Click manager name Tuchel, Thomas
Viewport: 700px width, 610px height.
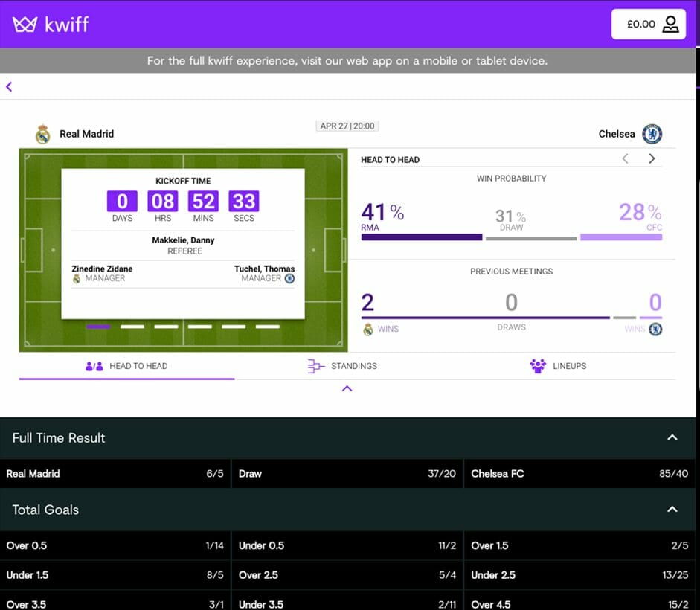(x=264, y=269)
